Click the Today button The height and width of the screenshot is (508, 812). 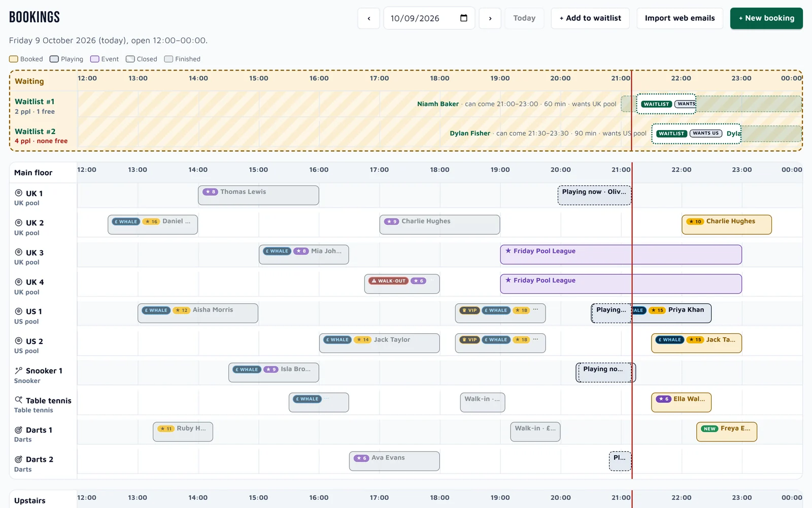(x=524, y=18)
